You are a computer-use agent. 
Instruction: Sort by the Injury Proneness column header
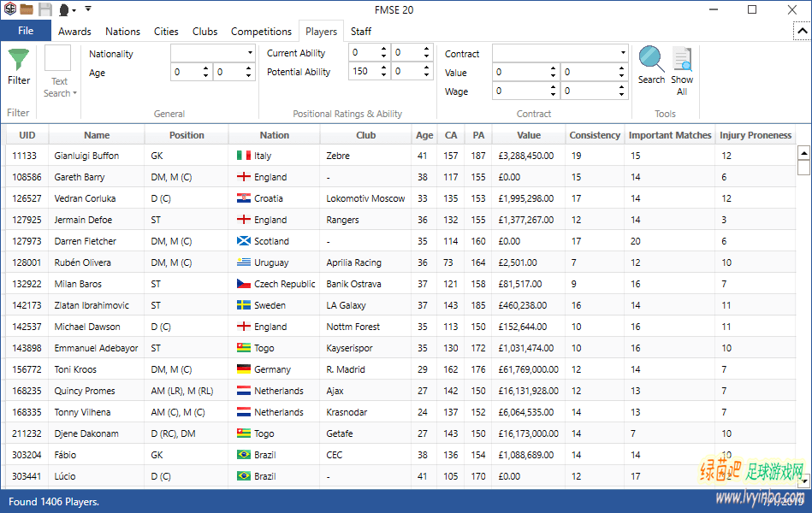coord(756,135)
